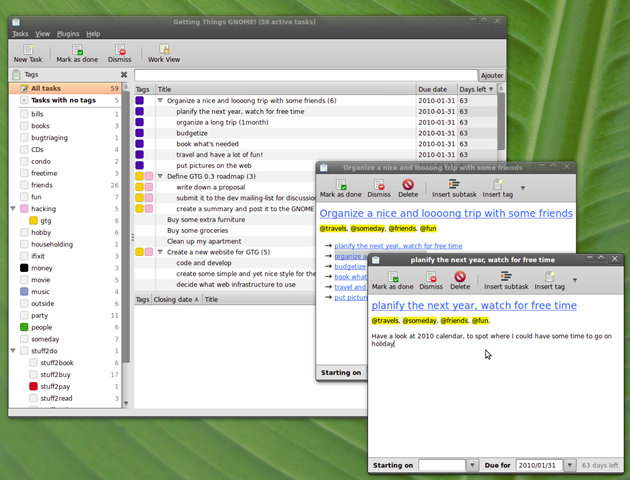Toggle the condo tag checkbox
Viewport: 630px width, 480px height.
(24, 161)
